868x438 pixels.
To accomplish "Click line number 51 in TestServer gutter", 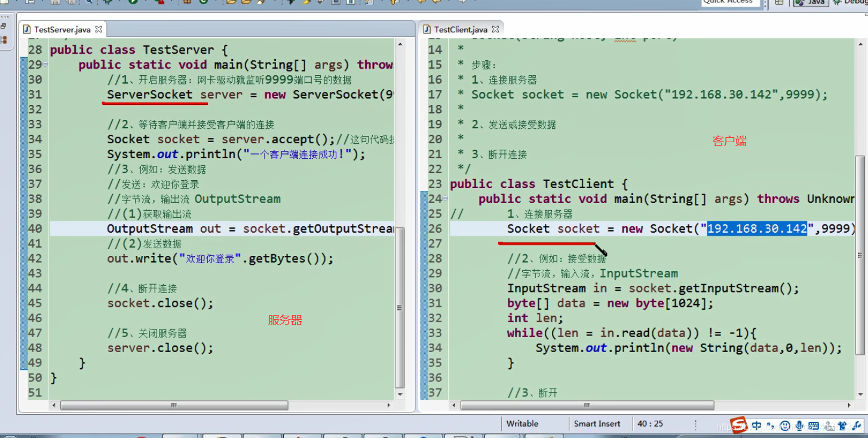I will (x=35, y=393).
